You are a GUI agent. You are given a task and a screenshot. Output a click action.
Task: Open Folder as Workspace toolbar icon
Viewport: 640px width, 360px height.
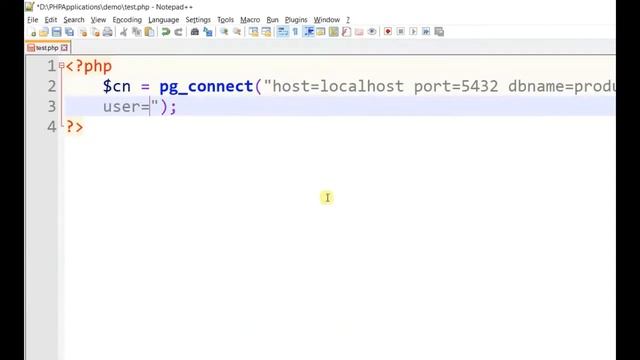(359, 32)
